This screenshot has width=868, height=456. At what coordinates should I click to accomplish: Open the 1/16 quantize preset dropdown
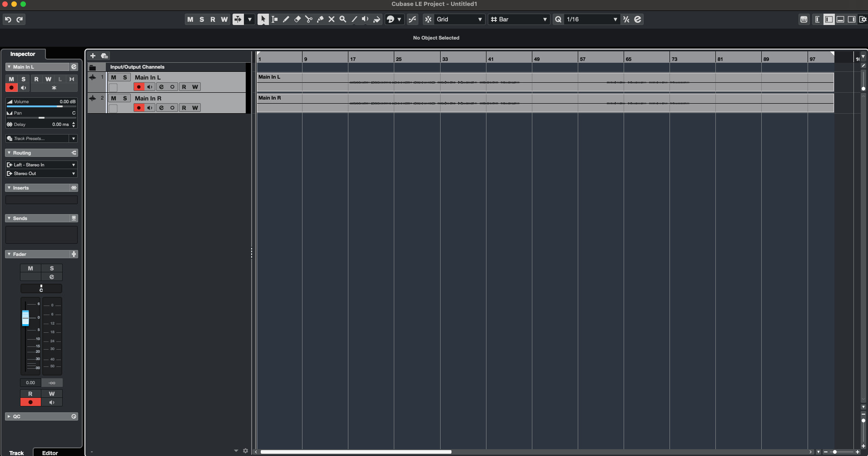[591, 19]
